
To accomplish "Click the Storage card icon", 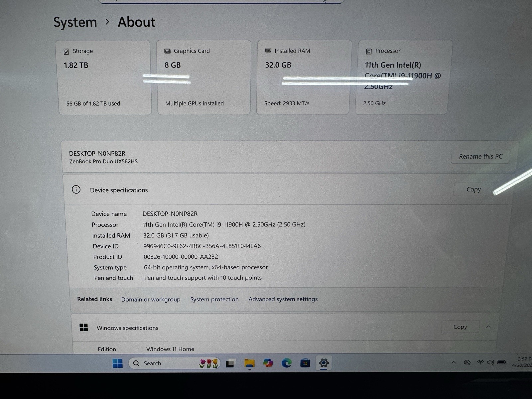I will click(x=66, y=52).
